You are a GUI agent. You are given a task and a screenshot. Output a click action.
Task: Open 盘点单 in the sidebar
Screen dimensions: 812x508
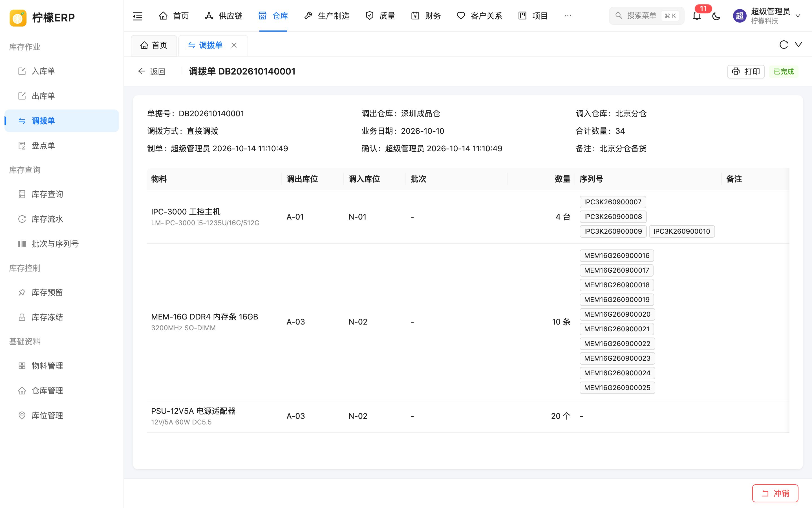coord(62,146)
